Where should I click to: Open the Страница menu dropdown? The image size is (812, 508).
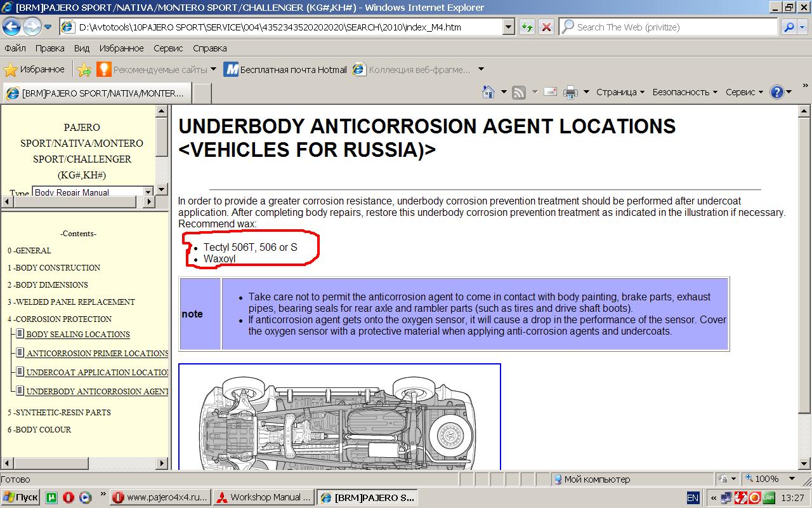click(x=620, y=92)
